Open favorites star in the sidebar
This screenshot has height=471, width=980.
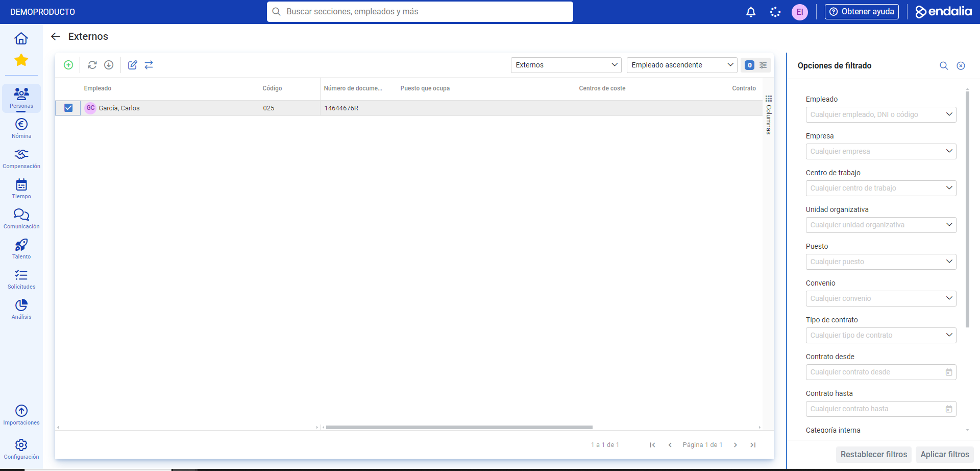21,60
